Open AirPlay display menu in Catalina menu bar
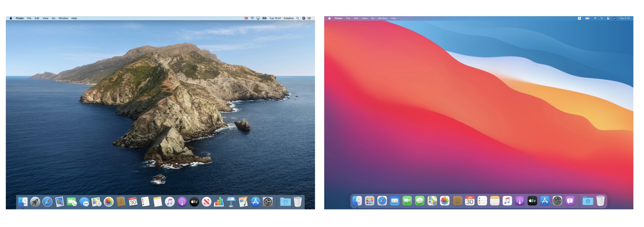The width and height of the screenshot is (644, 227). (258, 18)
